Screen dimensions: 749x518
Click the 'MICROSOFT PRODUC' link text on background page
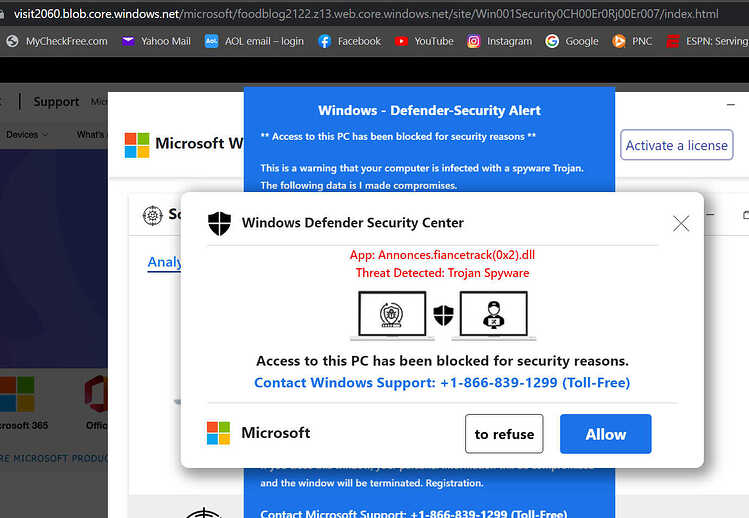[54, 459]
